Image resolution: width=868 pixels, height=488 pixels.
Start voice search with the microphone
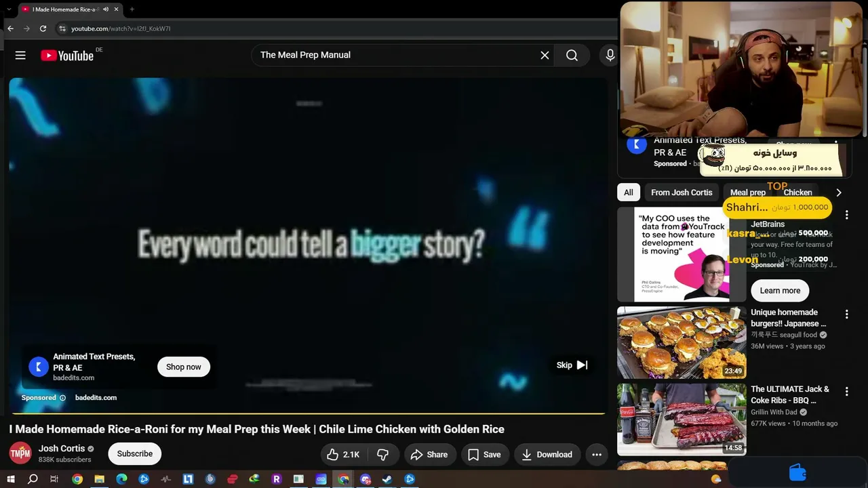(x=610, y=56)
